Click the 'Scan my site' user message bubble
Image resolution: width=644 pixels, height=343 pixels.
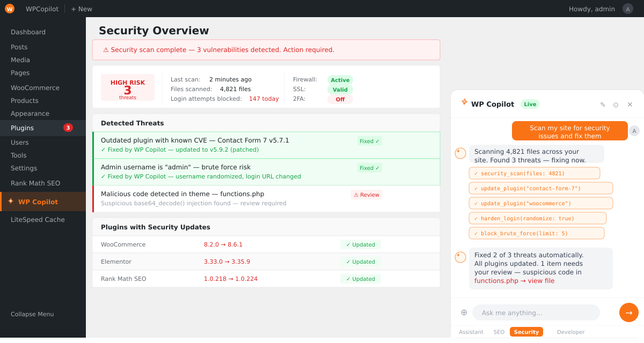click(x=570, y=131)
